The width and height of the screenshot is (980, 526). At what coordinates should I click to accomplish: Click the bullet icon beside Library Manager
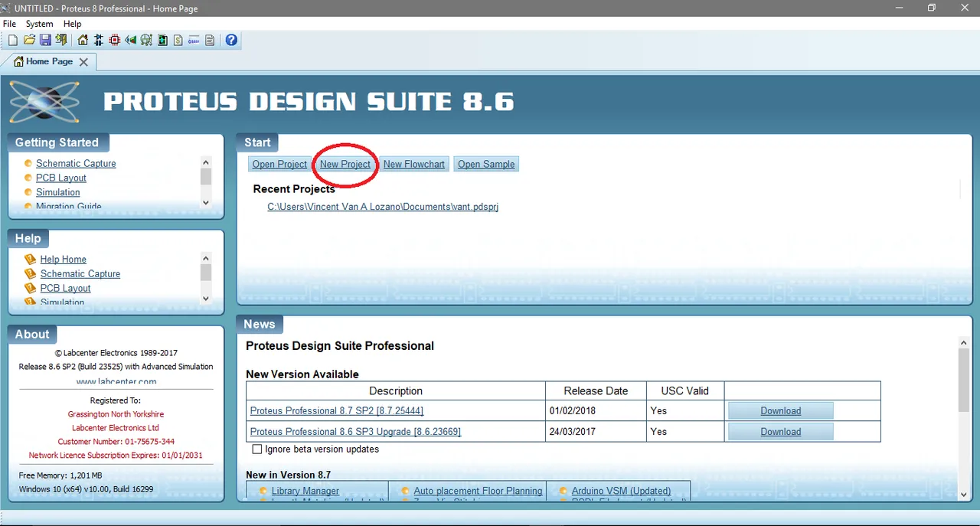263,491
